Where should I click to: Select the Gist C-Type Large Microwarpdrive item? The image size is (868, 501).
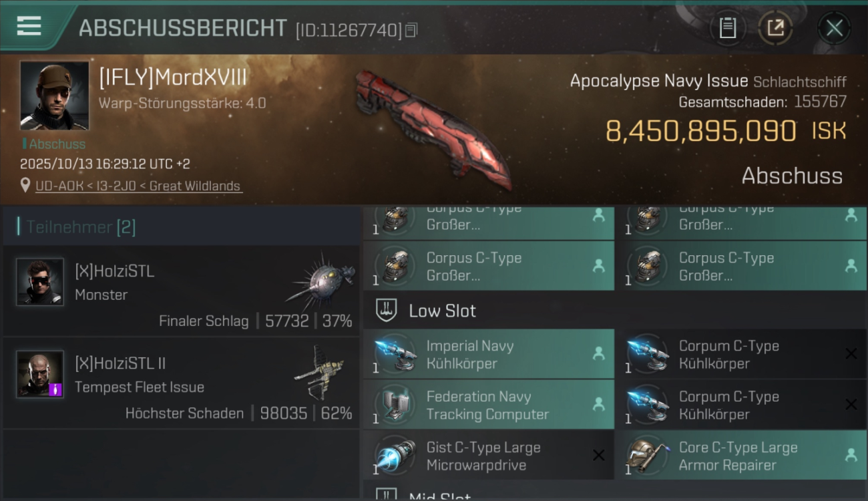(x=489, y=456)
